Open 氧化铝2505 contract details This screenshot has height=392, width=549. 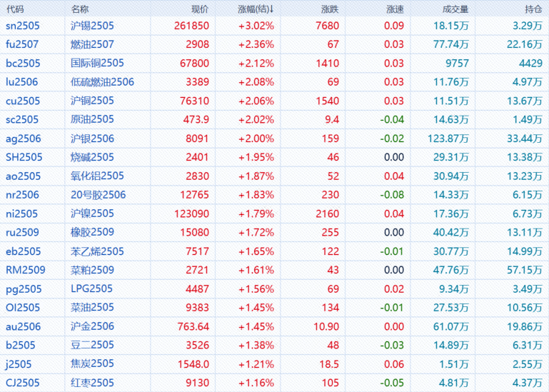tap(97, 176)
